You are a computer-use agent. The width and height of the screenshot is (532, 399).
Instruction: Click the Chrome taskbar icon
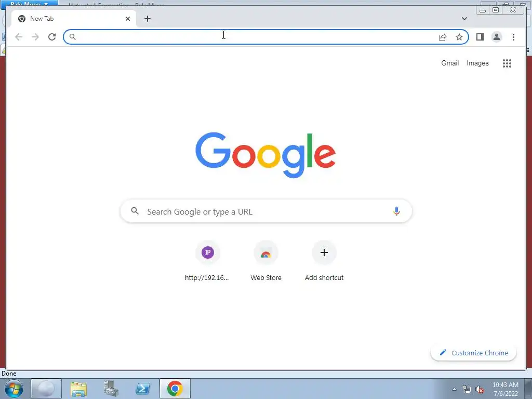click(175, 389)
